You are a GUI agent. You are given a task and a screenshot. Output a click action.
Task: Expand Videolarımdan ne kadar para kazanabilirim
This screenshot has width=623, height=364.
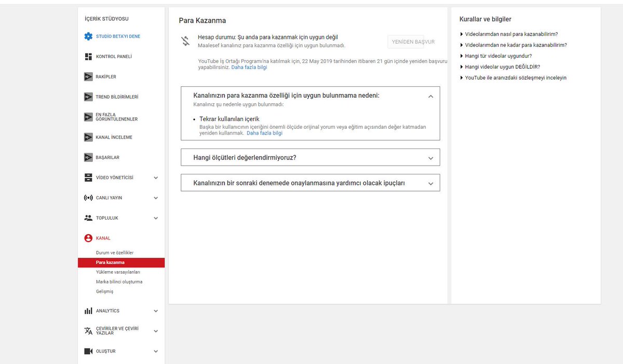513,45
